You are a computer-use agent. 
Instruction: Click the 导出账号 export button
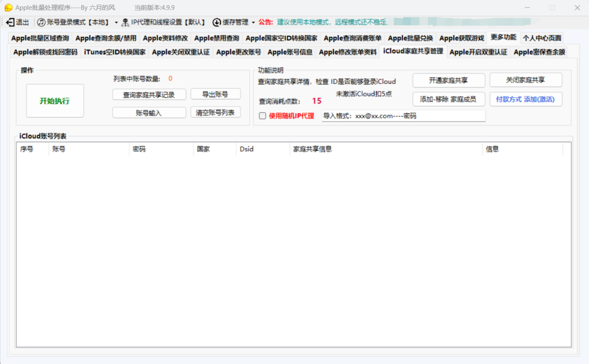tap(215, 94)
